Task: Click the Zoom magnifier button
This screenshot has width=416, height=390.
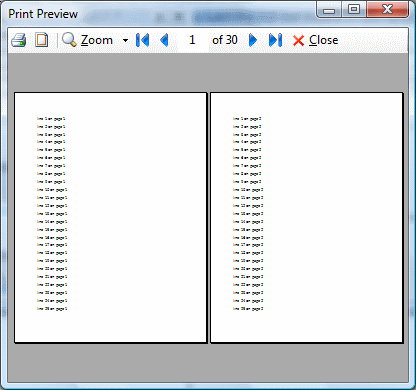Action: pyautogui.click(x=87, y=40)
